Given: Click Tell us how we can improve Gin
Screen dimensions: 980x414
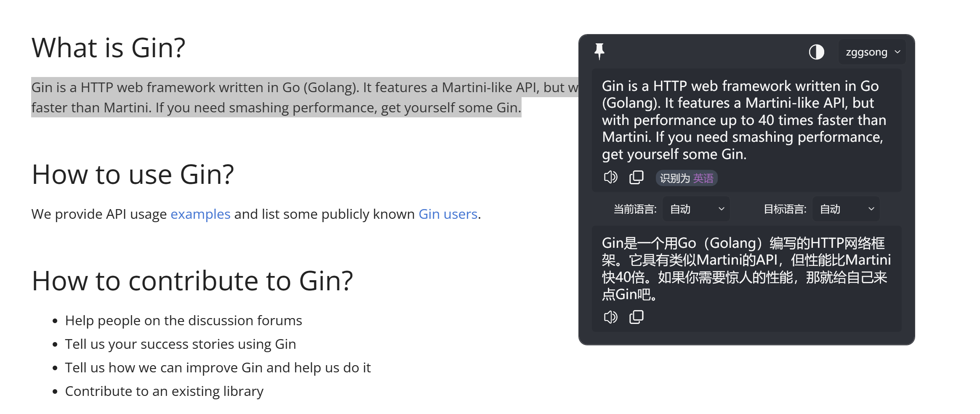Looking at the screenshot, I should pos(218,368).
